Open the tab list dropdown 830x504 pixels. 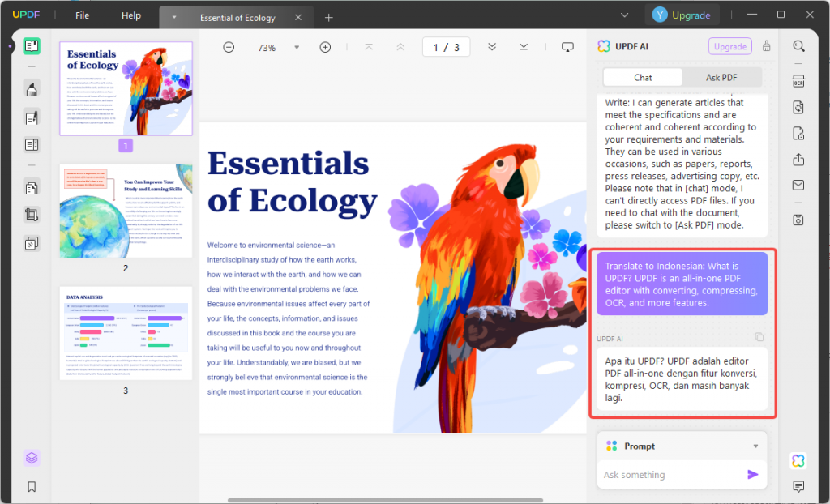[624, 15]
